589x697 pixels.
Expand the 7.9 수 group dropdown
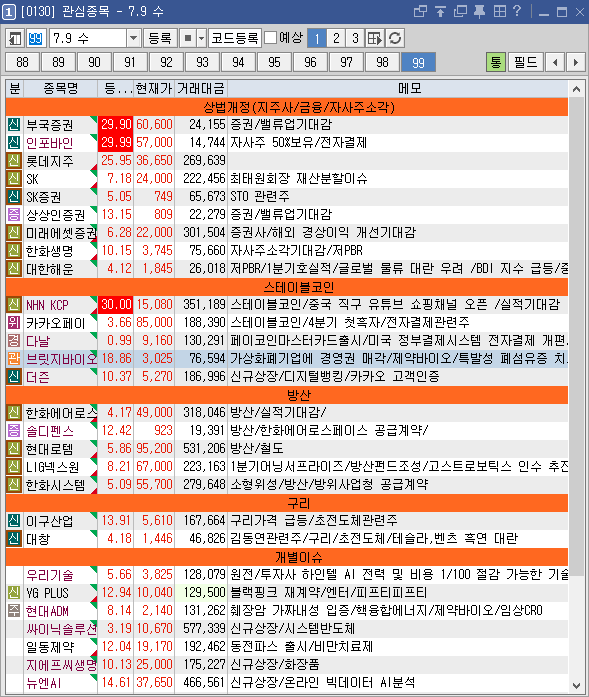(133, 38)
